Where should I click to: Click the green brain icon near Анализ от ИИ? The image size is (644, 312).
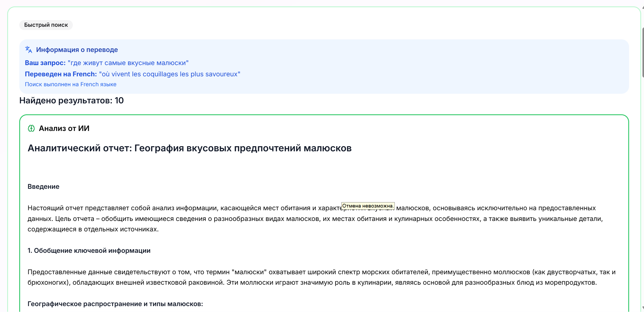click(x=32, y=128)
